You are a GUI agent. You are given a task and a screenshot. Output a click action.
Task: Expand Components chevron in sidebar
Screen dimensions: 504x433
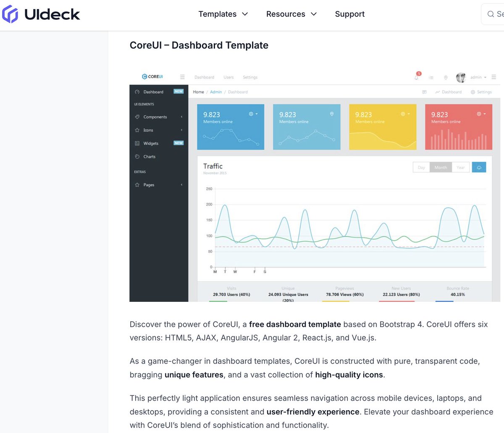[x=181, y=117]
